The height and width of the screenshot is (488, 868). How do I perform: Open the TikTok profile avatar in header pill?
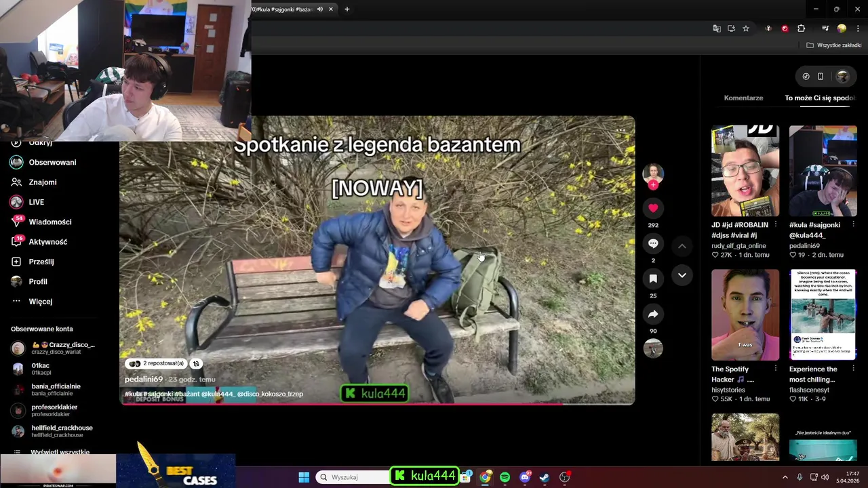click(x=843, y=77)
